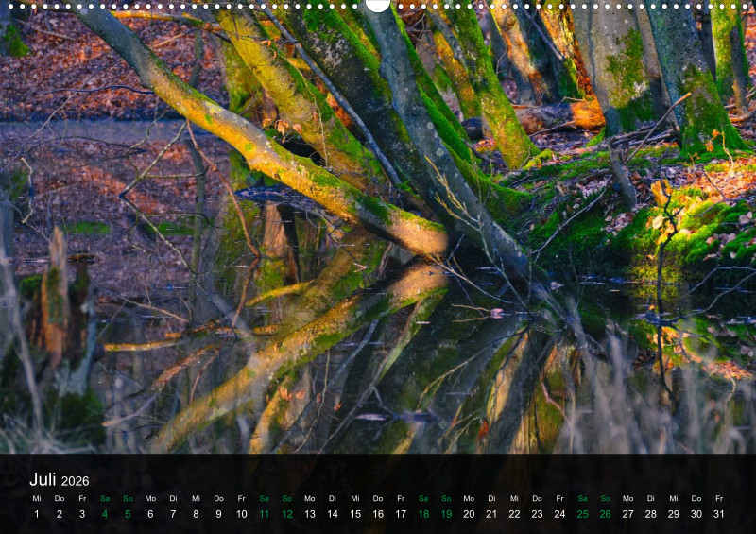Screen dimensions: 756x534
Task: Click the last date, 31
Action: [x=719, y=514]
